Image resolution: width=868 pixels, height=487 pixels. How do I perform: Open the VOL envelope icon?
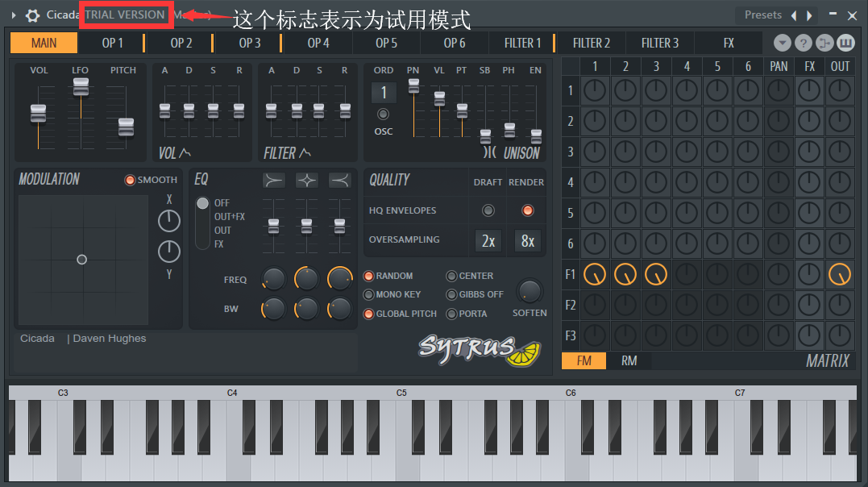click(x=185, y=152)
